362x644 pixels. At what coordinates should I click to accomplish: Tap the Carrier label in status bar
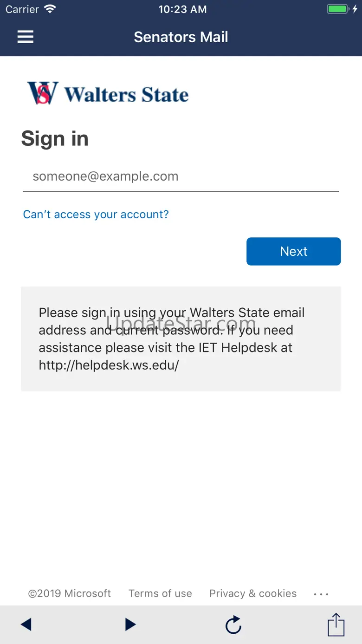pos(22,9)
